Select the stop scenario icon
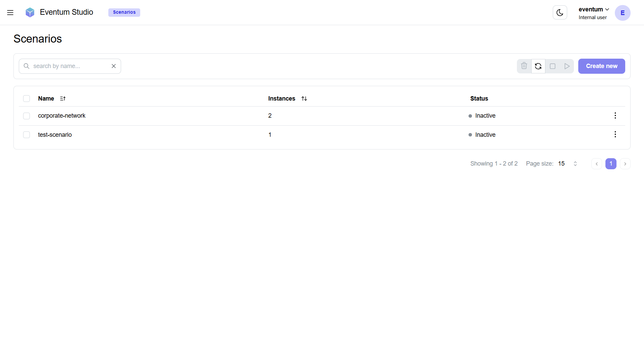Screen dimensions: 644x362 (552, 66)
